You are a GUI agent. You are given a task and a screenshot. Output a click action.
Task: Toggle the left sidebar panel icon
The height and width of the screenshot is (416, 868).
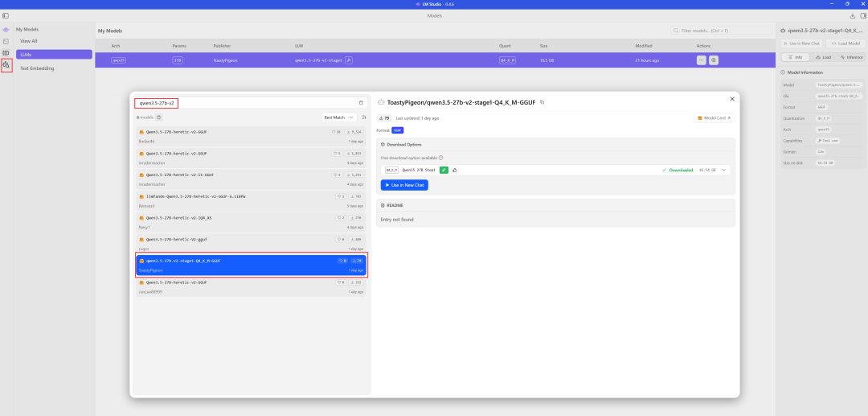[x=6, y=15]
